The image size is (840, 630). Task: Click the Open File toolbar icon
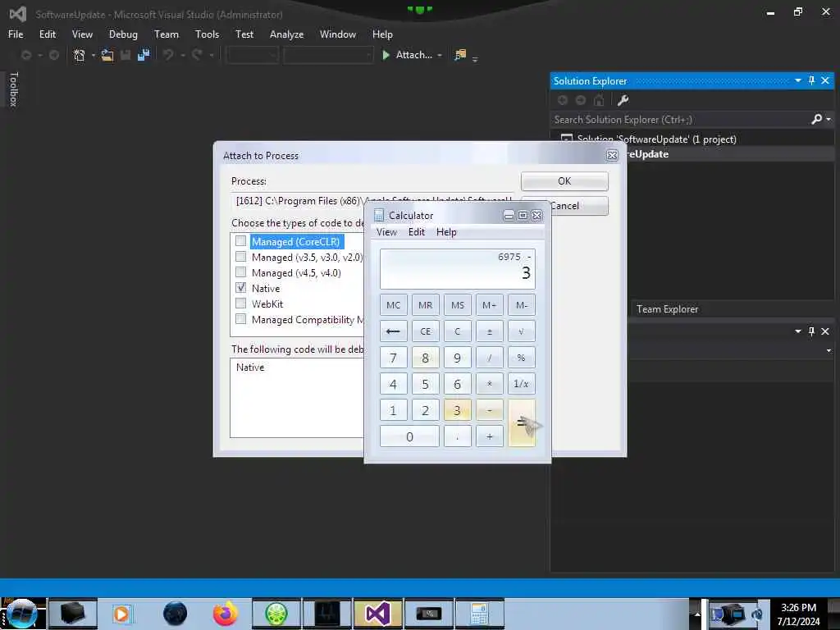tap(107, 55)
